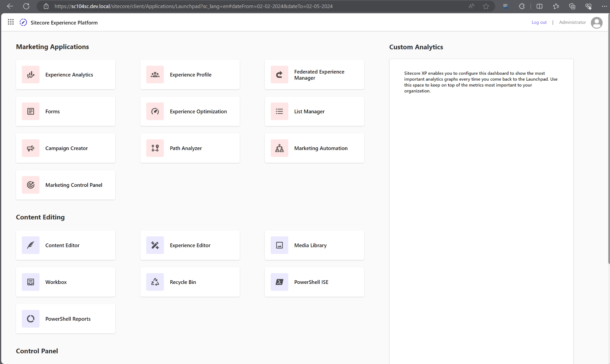Click the Sitecore logo icon
The image size is (610, 364).
click(x=23, y=22)
